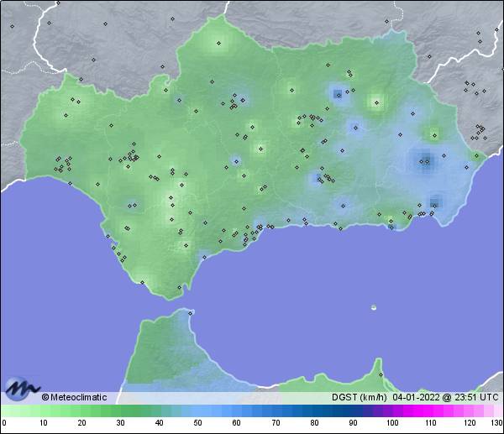Click the 70 value on the gust scale
This screenshot has width=504, height=434.
275,423
